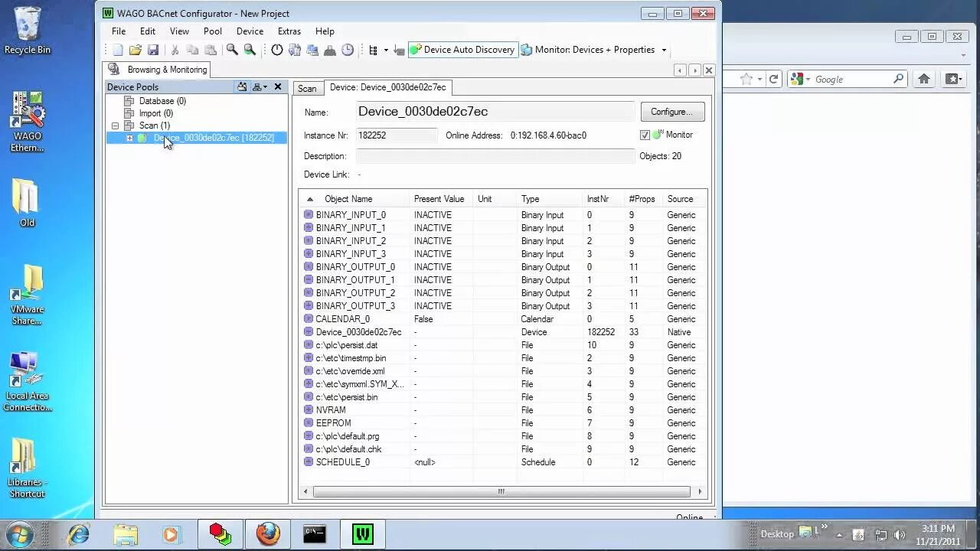
Task: Open Recycle Bin on the desktop
Action: (28, 31)
